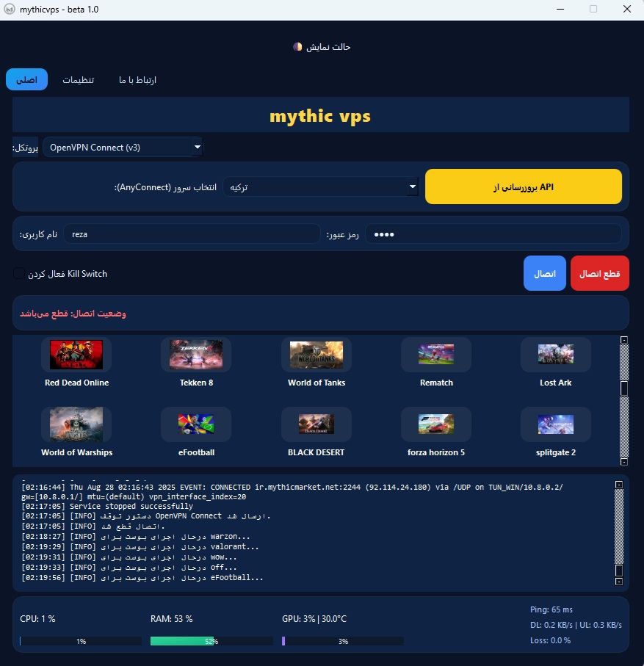
Task: Open the Tekken 8 game icon
Action: coord(196,354)
